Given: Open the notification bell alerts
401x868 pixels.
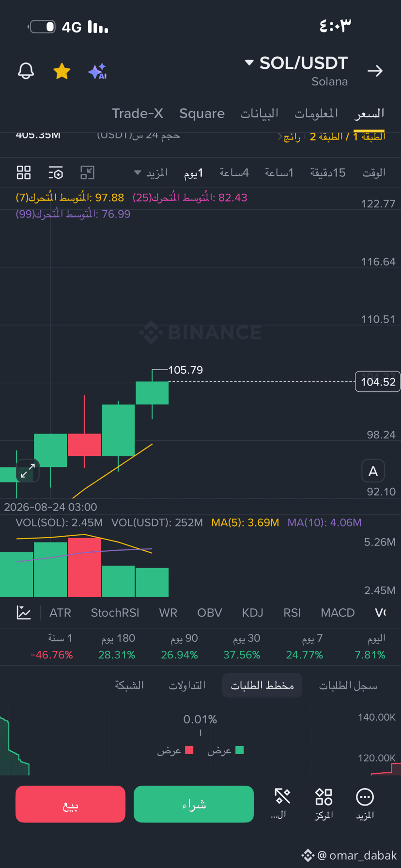Looking at the screenshot, I should [x=26, y=71].
